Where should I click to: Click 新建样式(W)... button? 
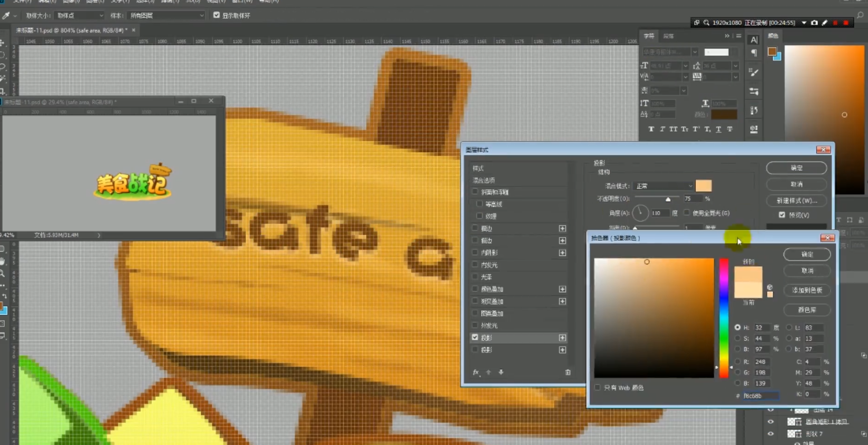click(796, 201)
